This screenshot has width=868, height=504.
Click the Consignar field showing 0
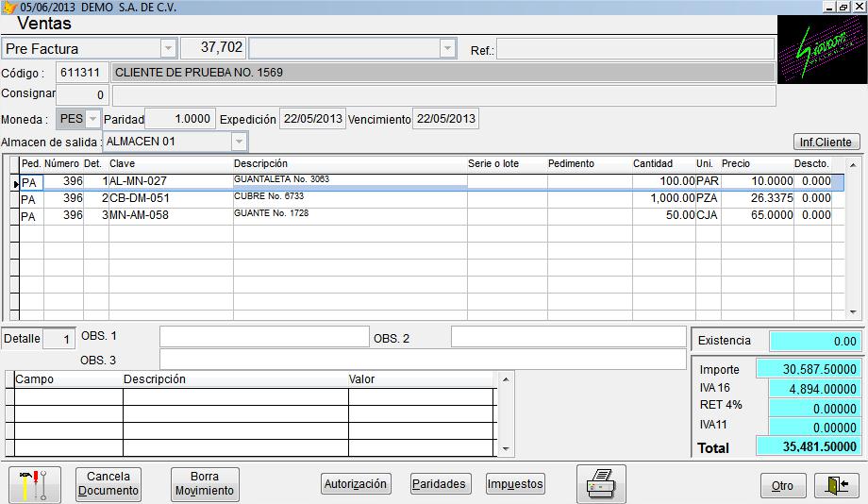(x=81, y=94)
